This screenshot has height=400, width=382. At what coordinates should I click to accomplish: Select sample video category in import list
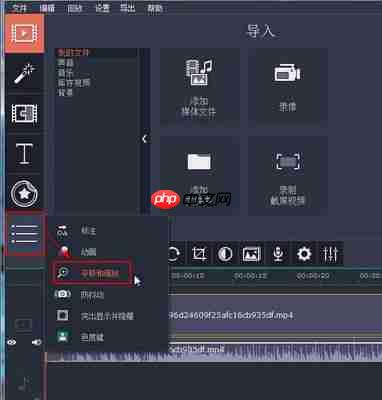click(x=74, y=83)
